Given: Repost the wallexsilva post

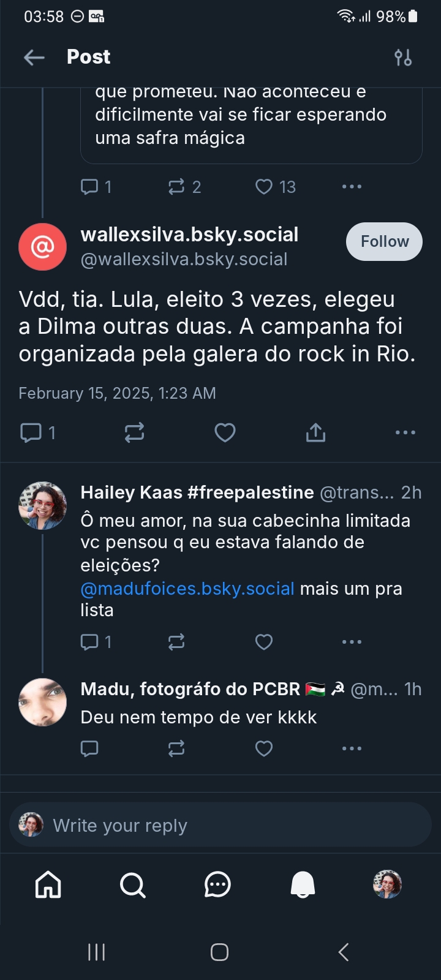Looking at the screenshot, I should click(x=134, y=433).
